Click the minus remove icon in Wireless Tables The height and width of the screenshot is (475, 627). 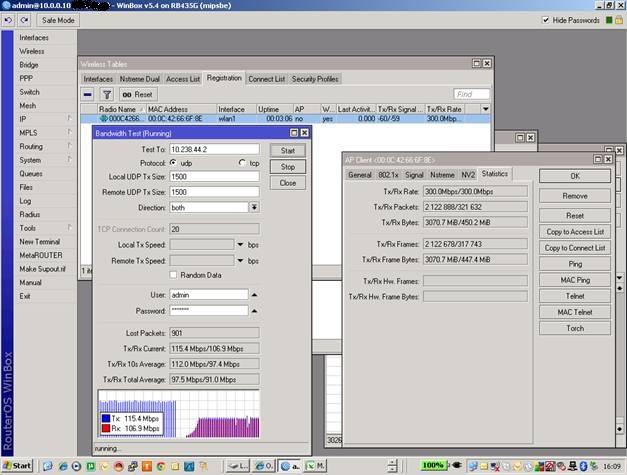[x=88, y=94]
